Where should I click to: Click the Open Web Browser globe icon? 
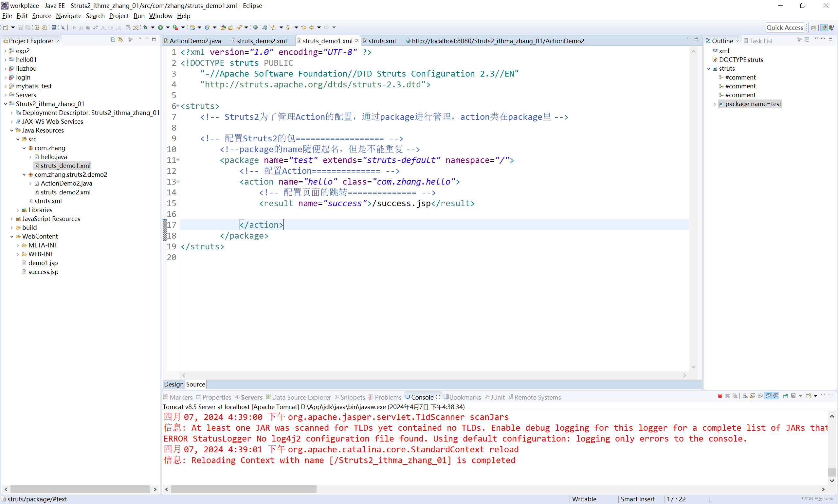click(x=255, y=27)
